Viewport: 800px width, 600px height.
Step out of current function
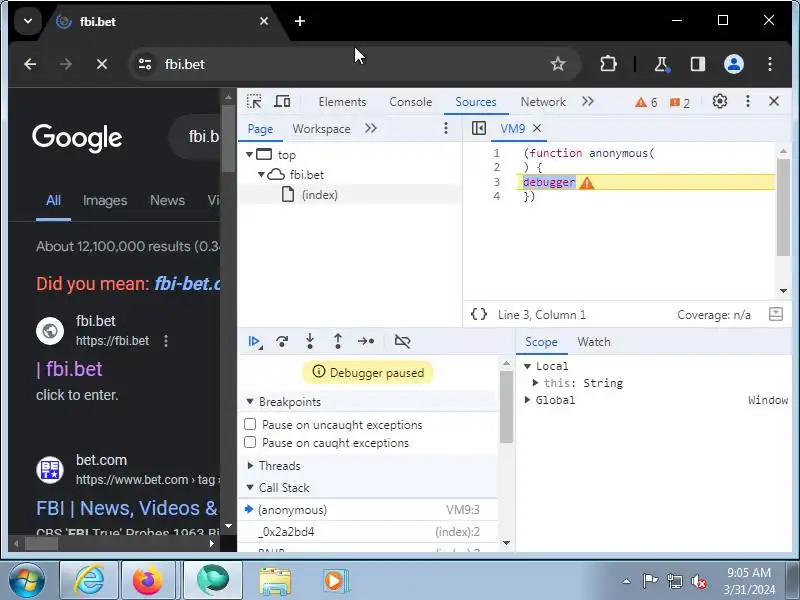point(337,341)
